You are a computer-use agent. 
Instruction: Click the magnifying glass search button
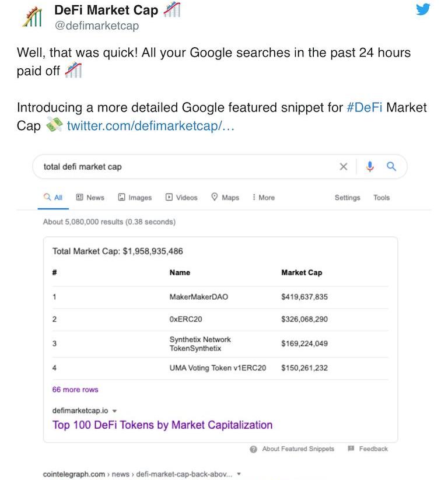(x=391, y=167)
